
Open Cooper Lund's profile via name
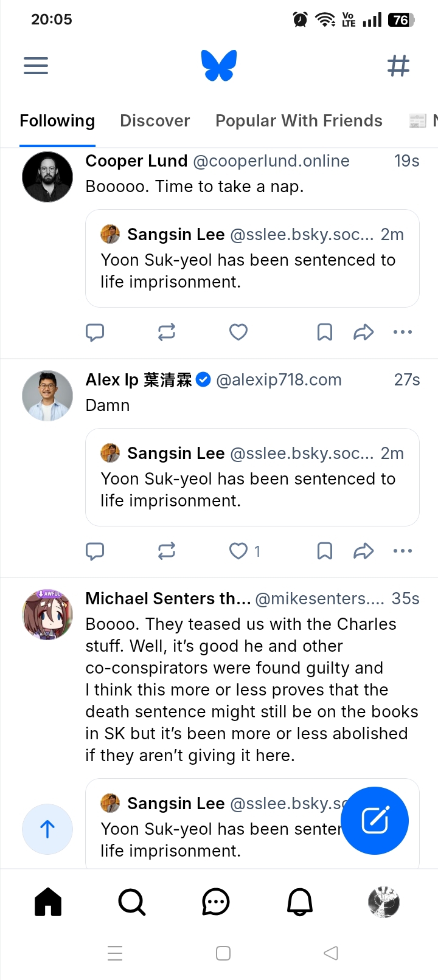coord(136,161)
